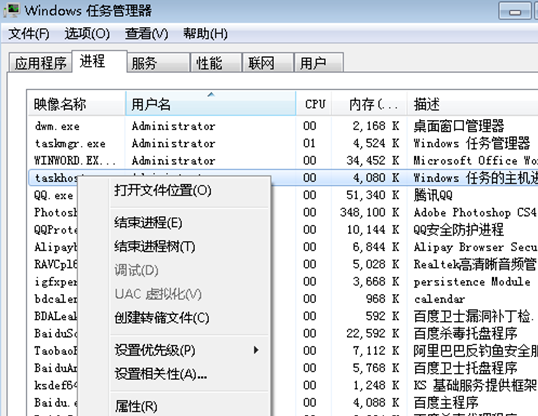
Task: Switch to the 应用程序 tab
Action: pyautogui.click(x=40, y=63)
